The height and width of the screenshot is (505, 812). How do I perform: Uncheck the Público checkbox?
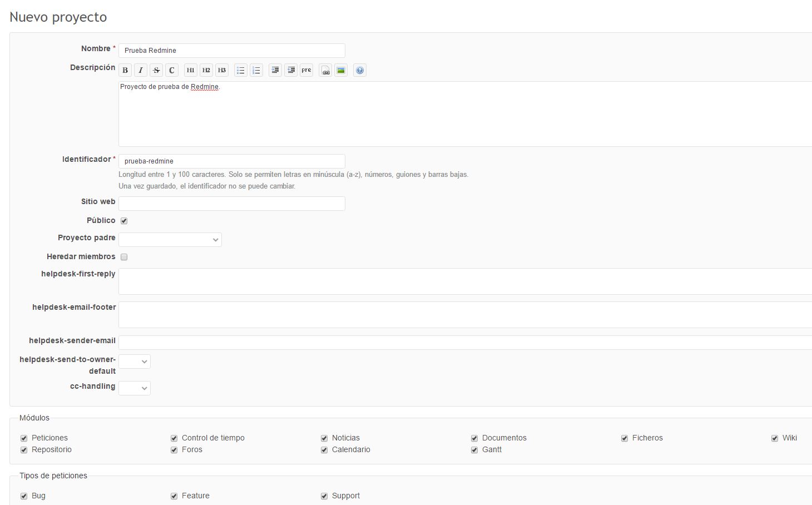pos(124,221)
